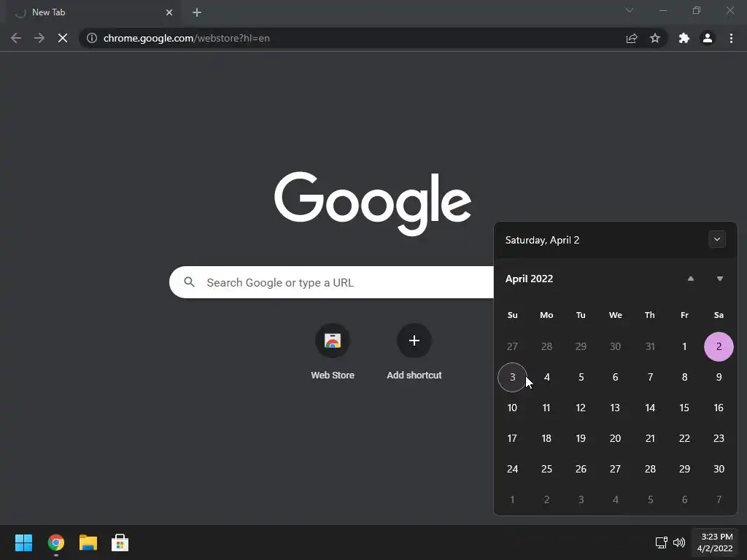Open File Explorer from the taskbar
Screen dimensions: 747x560
(x=88, y=542)
